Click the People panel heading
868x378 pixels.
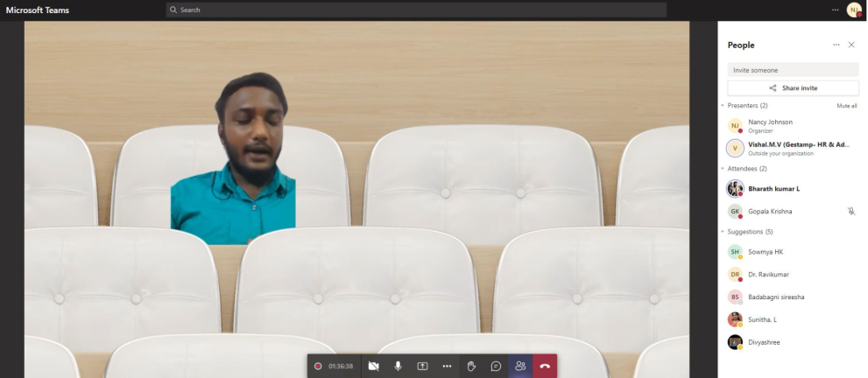coord(741,45)
